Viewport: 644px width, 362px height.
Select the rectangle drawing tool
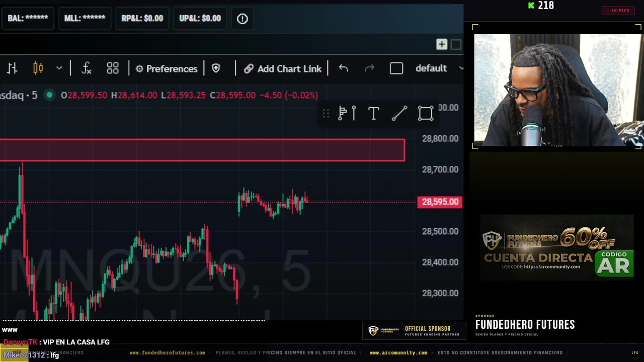coord(426,114)
